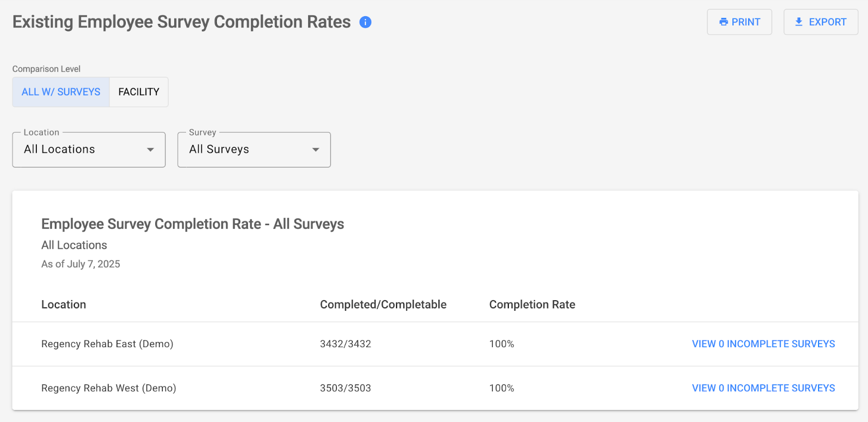View incomplete surveys for Regency Rehab East
Screen dimensions: 868x422
click(763, 344)
